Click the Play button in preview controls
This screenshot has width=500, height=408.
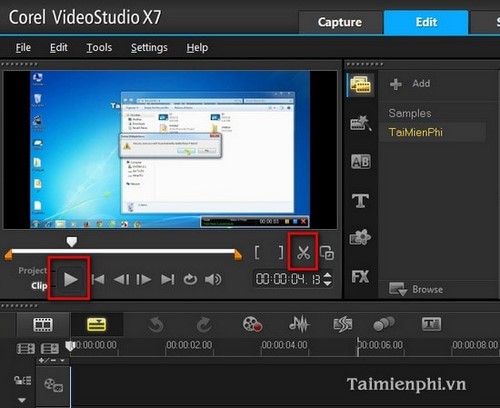pos(70,279)
